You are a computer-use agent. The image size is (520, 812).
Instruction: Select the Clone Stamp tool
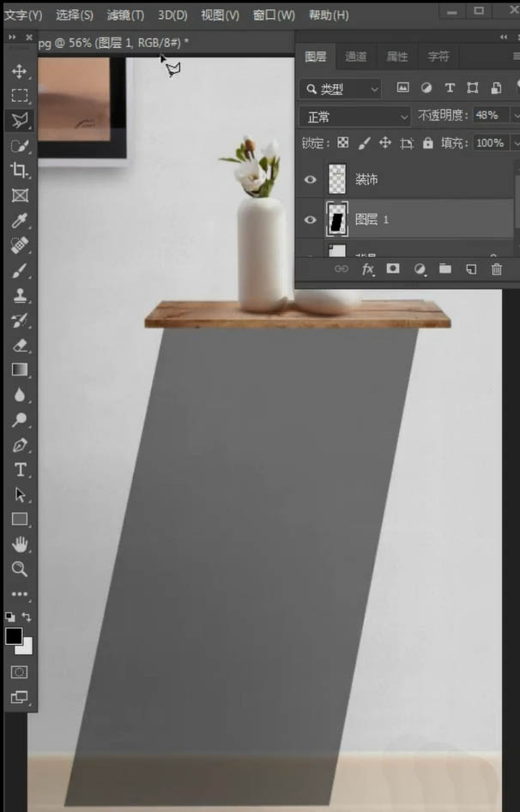point(19,295)
